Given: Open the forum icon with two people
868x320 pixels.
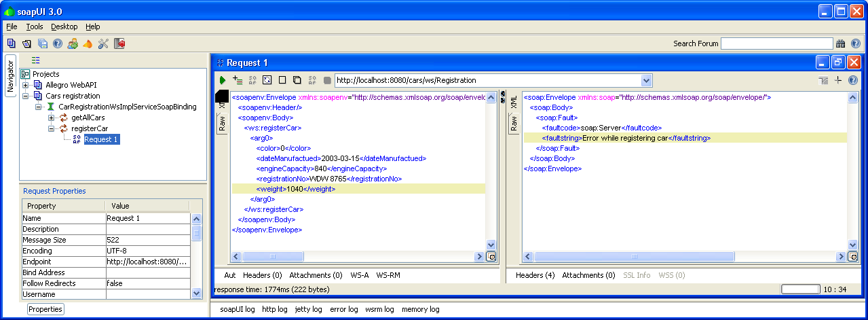Looking at the screenshot, I should pos(73,43).
